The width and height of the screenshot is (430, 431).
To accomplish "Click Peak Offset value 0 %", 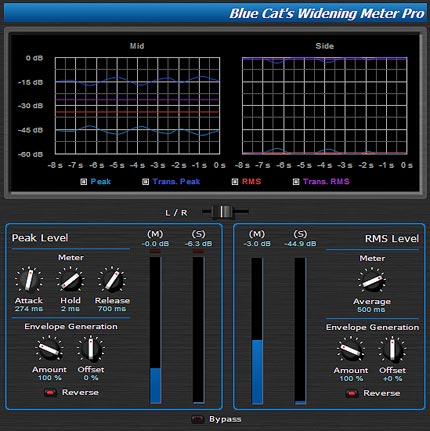I will 91,378.
